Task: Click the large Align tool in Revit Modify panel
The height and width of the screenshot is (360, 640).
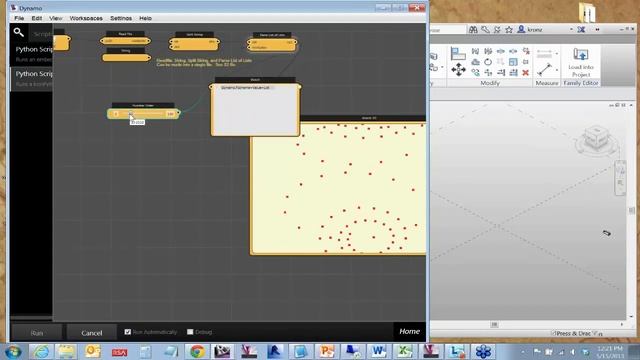Action: coord(458,53)
